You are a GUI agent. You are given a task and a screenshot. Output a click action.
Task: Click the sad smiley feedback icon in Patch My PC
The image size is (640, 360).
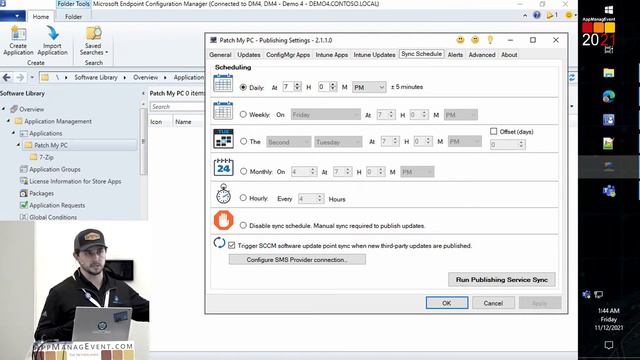[475, 40]
